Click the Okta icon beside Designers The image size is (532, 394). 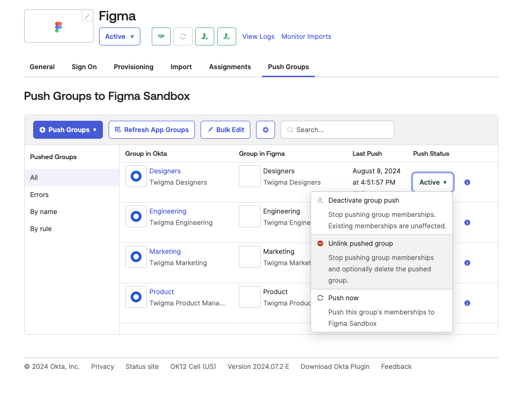[x=136, y=176]
